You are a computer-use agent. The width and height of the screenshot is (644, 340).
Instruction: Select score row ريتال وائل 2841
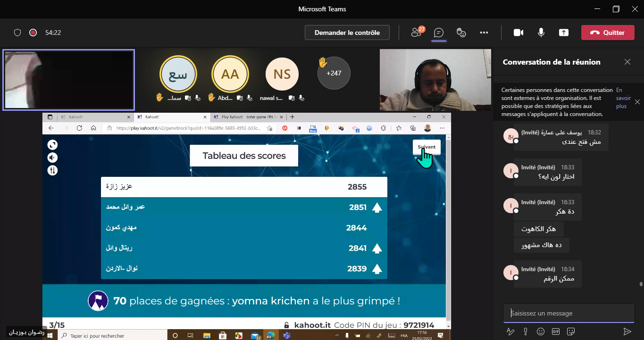tap(244, 248)
